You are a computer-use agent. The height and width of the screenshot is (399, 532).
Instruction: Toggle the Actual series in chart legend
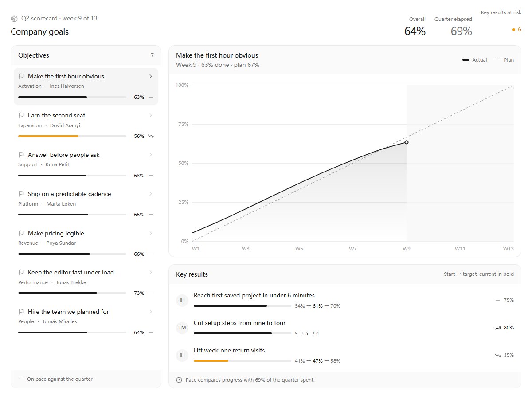coord(474,60)
